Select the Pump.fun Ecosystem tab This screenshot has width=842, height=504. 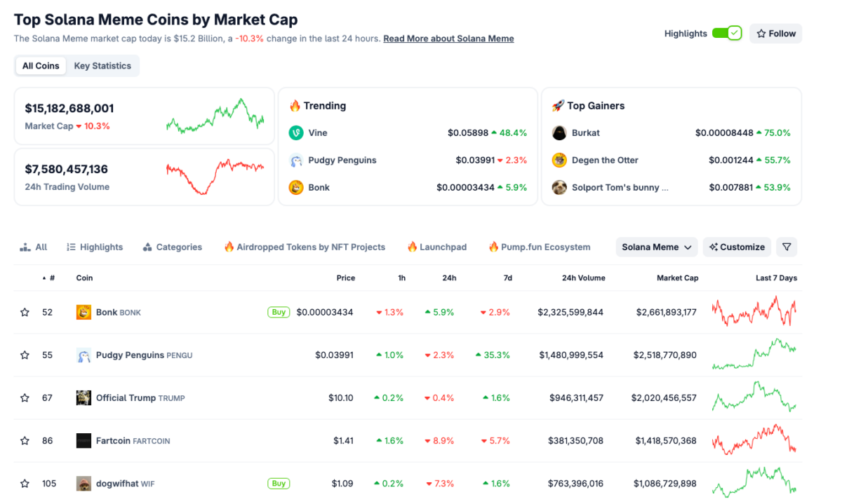[x=540, y=247]
